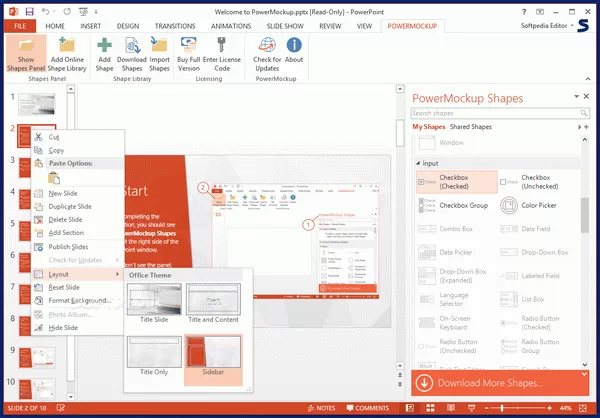The width and height of the screenshot is (600, 418).
Task: Collapse the Download More Shapes banner chevron
Action: click(x=584, y=374)
